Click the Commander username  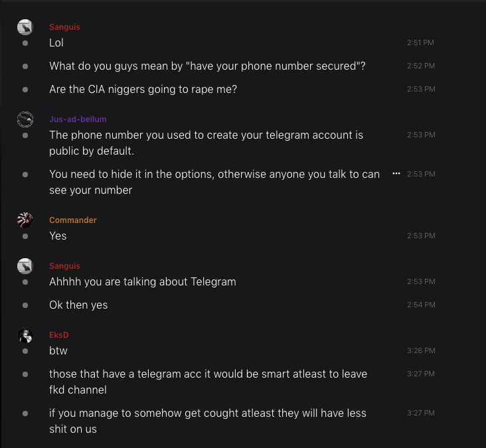pos(73,220)
